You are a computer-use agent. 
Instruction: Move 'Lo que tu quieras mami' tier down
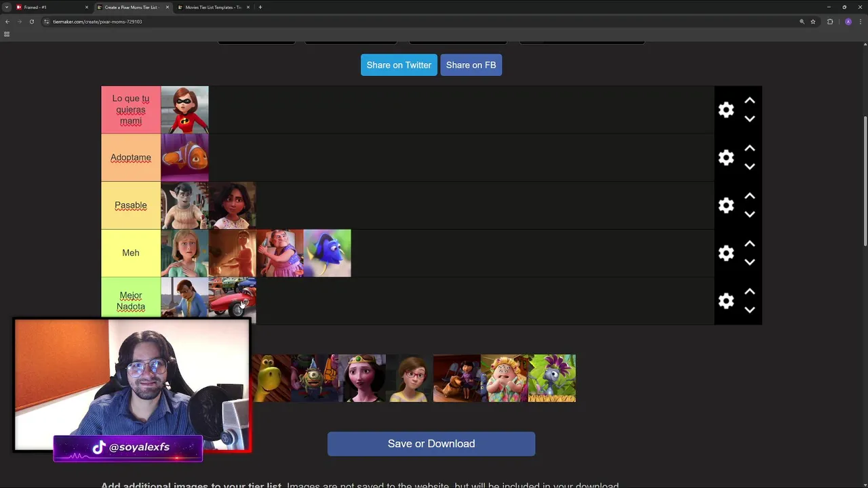click(749, 119)
